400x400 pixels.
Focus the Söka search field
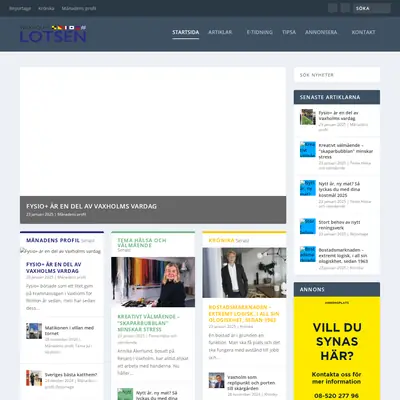point(372,8)
